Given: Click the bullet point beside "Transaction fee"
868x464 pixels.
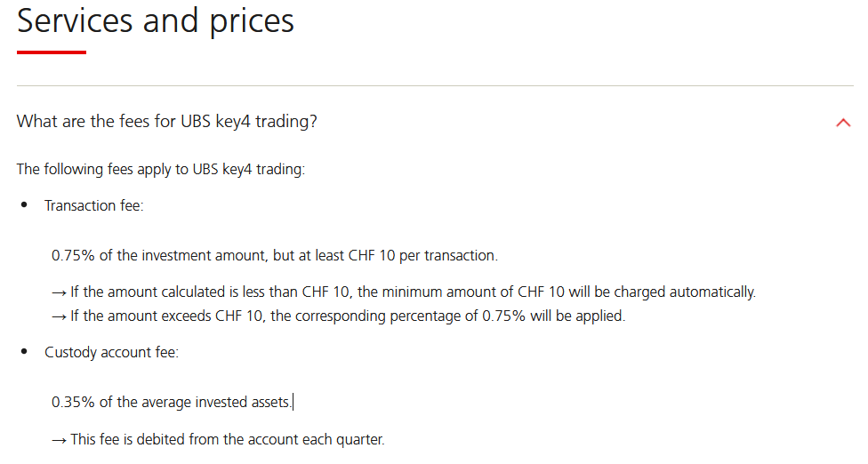Looking at the screenshot, I should pyautogui.click(x=24, y=205).
